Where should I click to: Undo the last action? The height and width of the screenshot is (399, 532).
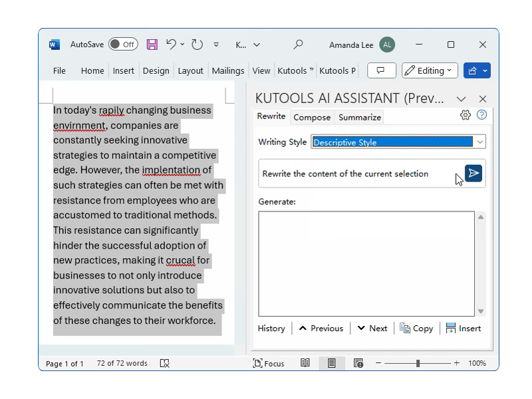(x=172, y=45)
